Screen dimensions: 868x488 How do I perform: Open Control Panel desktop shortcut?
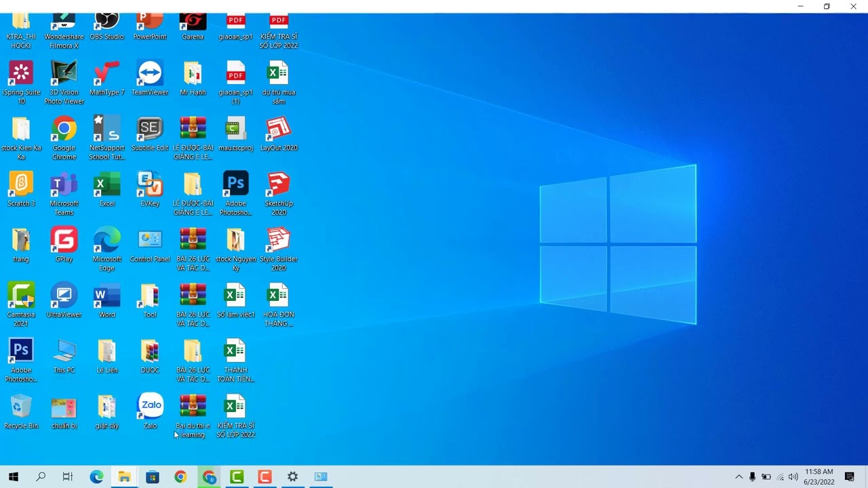click(150, 245)
